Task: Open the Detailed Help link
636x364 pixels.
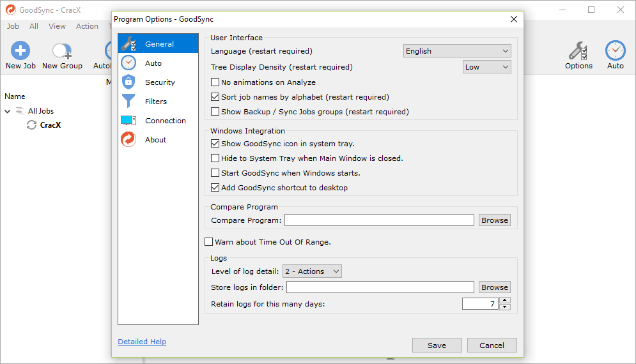Action: point(142,342)
